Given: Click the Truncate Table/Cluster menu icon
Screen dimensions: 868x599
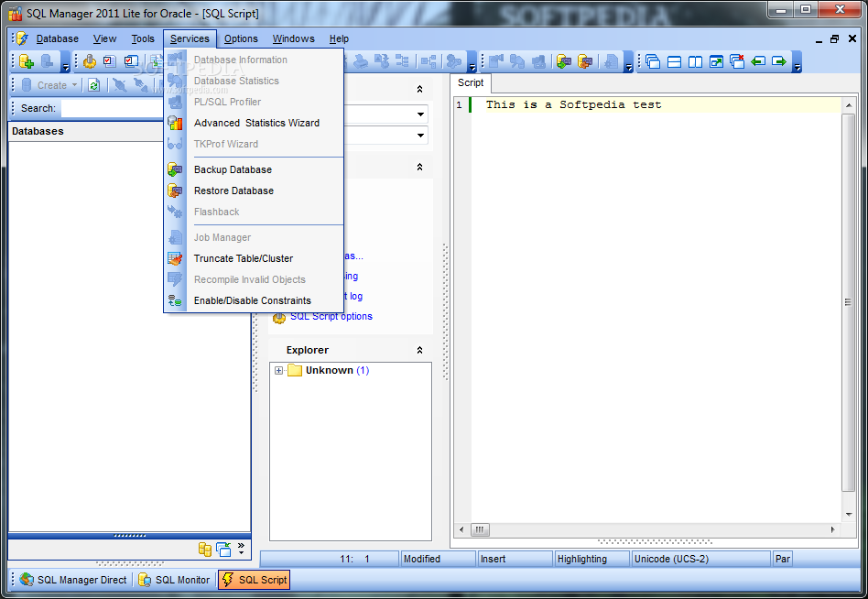Looking at the screenshot, I should tap(175, 258).
